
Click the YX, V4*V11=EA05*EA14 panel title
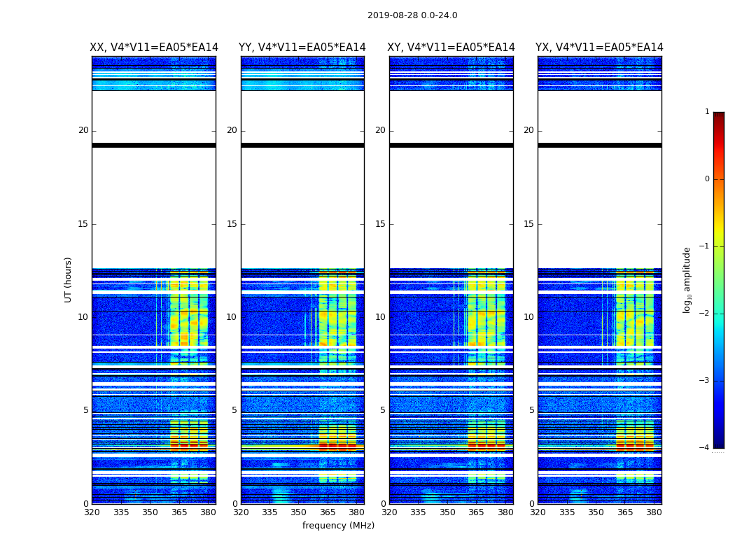pos(599,48)
